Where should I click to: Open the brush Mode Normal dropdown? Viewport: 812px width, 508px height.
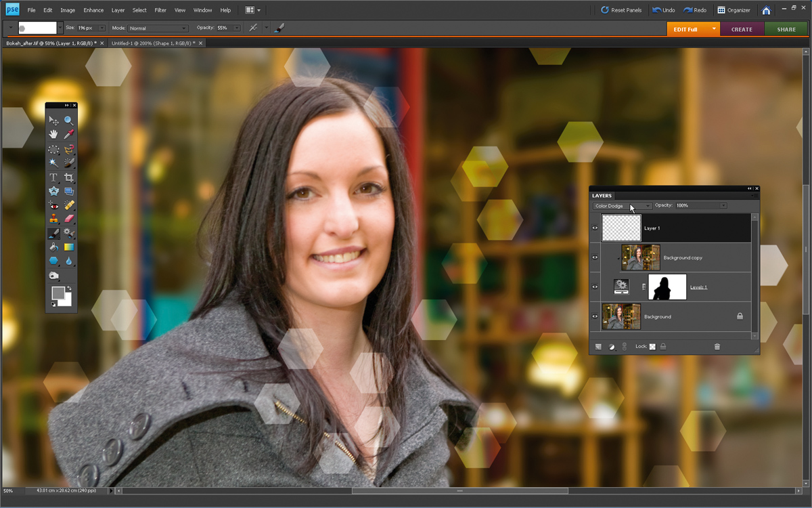pyautogui.click(x=158, y=28)
